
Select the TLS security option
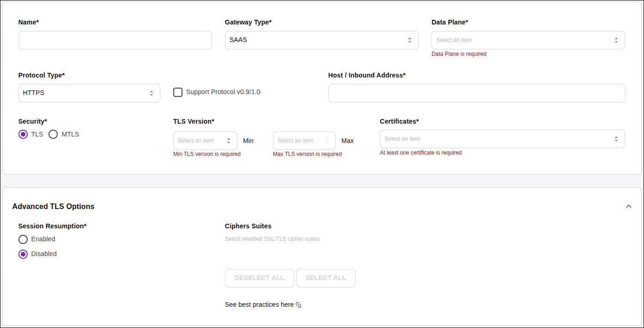click(23, 134)
